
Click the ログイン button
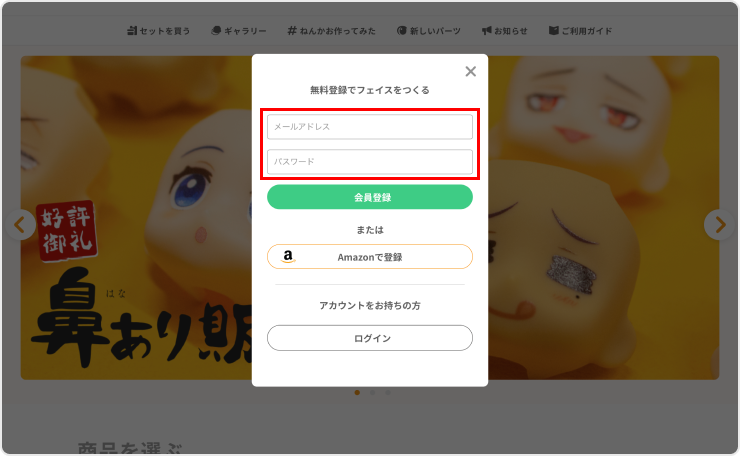pyautogui.click(x=369, y=338)
